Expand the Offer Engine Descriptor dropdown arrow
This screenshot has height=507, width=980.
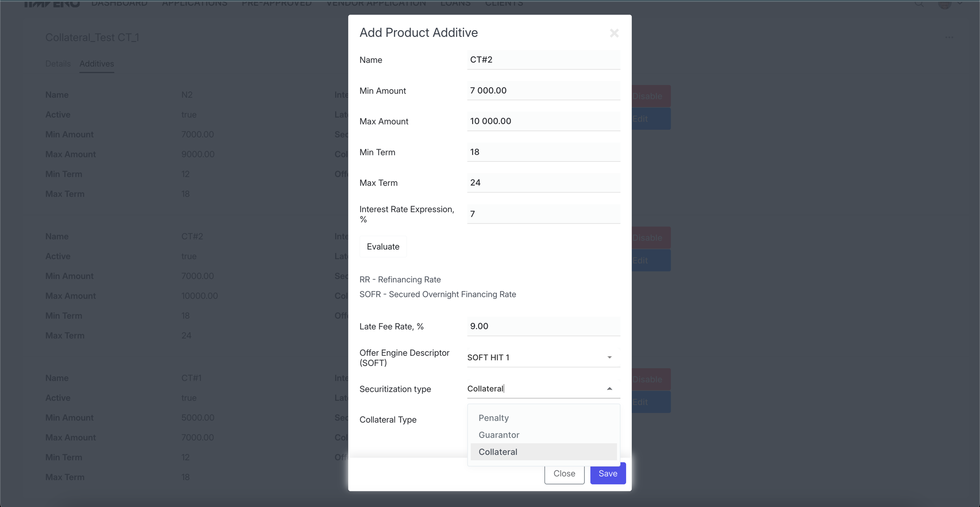click(x=609, y=357)
